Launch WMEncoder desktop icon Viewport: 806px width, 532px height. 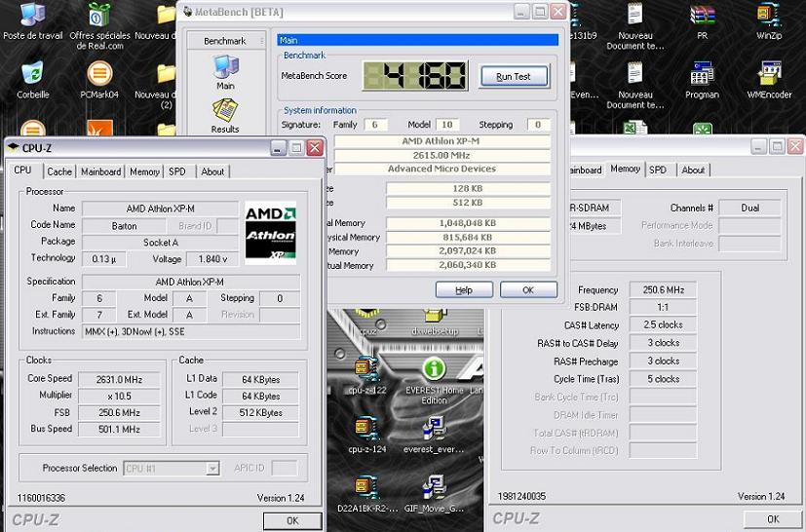(x=769, y=81)
